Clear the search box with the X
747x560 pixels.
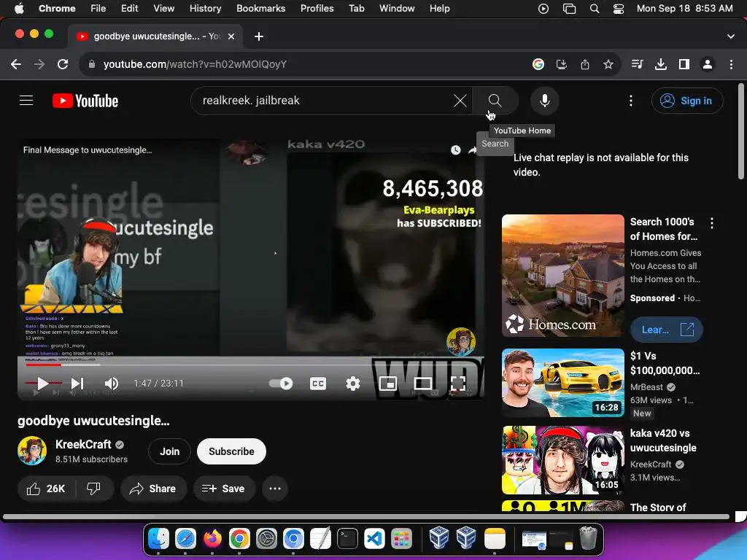coord(460,101)
